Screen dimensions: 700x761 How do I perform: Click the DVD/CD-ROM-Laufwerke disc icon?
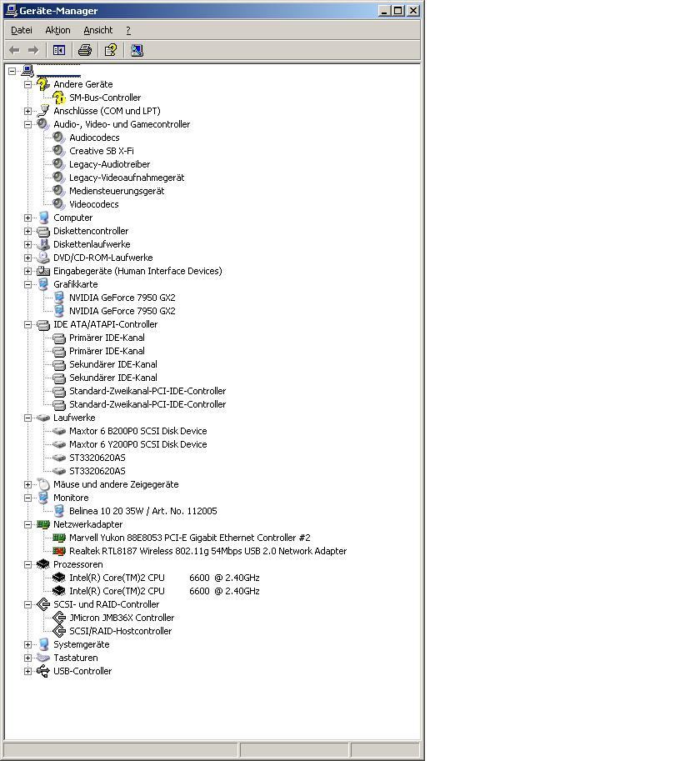coord(43,258)
